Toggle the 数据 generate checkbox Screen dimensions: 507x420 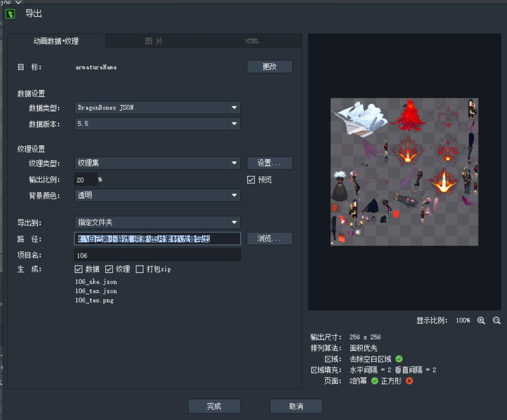coord(78,269)
